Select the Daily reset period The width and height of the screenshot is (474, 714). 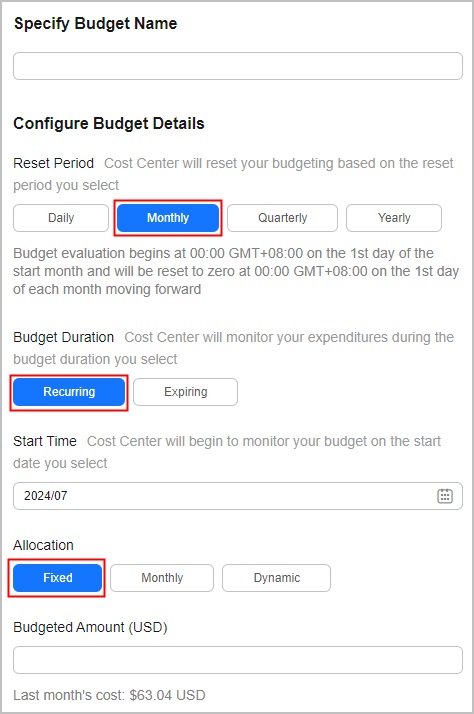(x=61, y=218)
